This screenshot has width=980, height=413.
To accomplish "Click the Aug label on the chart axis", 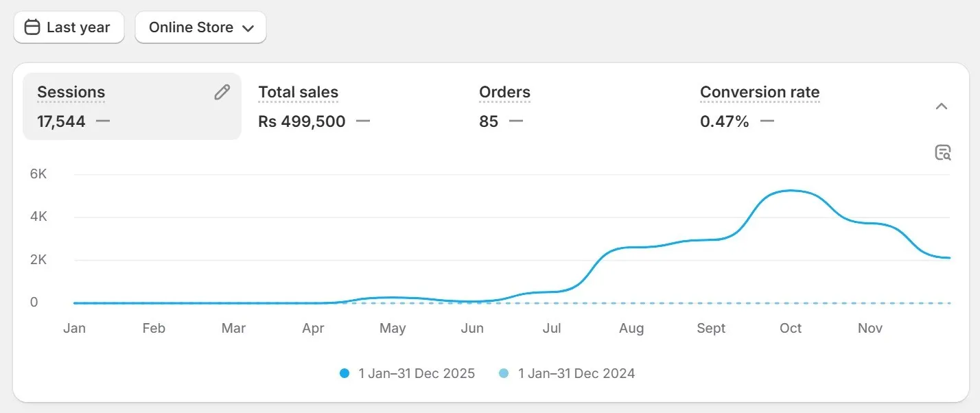I will point(631,329).
